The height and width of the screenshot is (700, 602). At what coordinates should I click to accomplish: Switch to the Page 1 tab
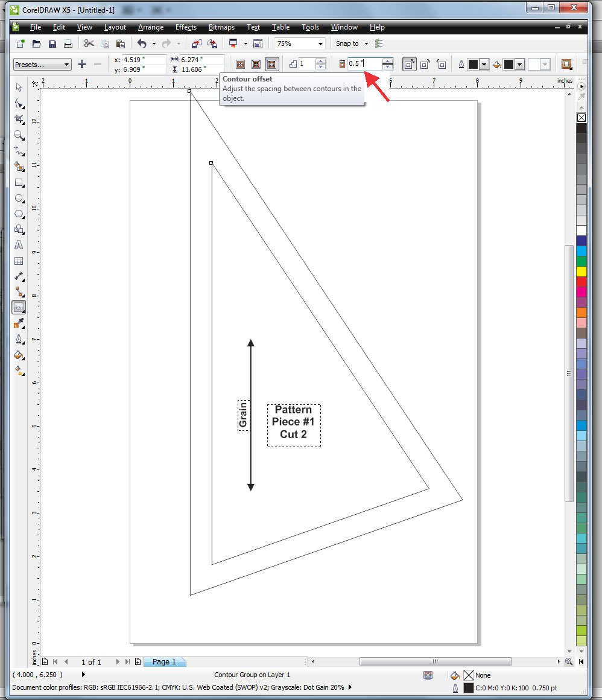(x=165, y=662)
